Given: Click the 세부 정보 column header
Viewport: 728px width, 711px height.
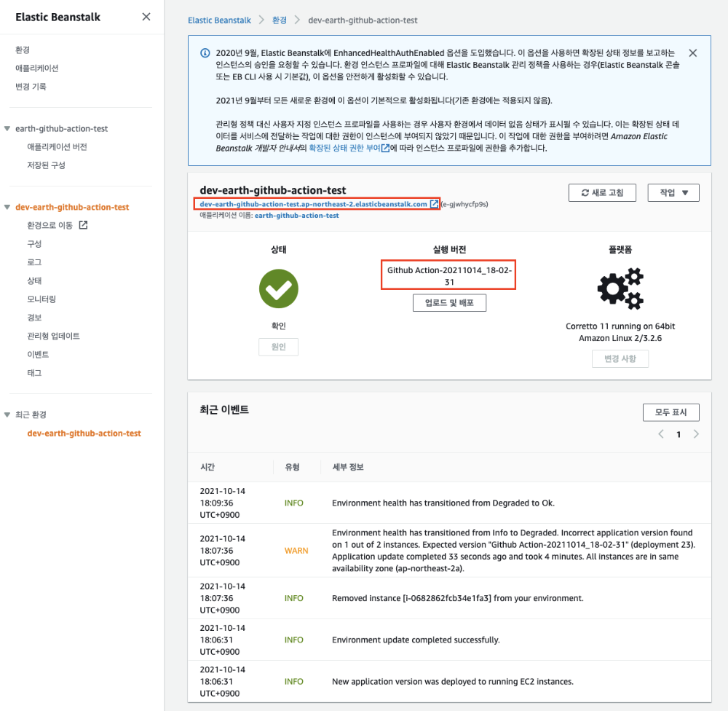Looking at the screenshot, I should coord(348,467).
